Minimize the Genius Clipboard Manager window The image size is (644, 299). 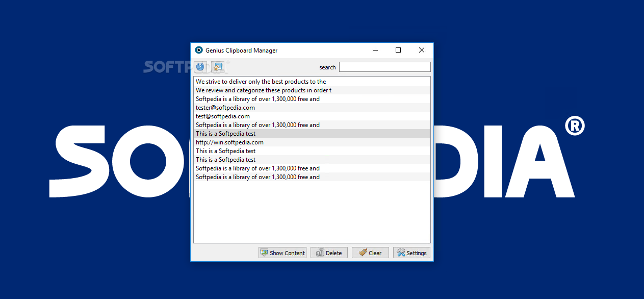point(375,50)
